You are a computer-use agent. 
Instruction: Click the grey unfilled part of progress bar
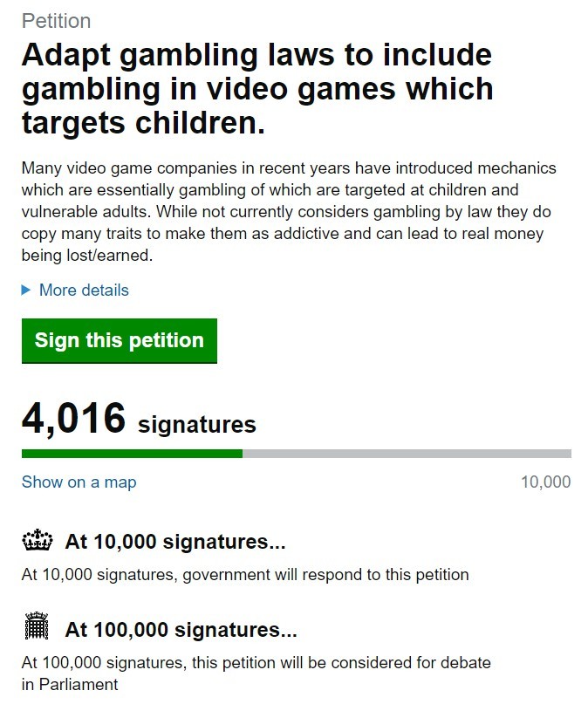407,454
